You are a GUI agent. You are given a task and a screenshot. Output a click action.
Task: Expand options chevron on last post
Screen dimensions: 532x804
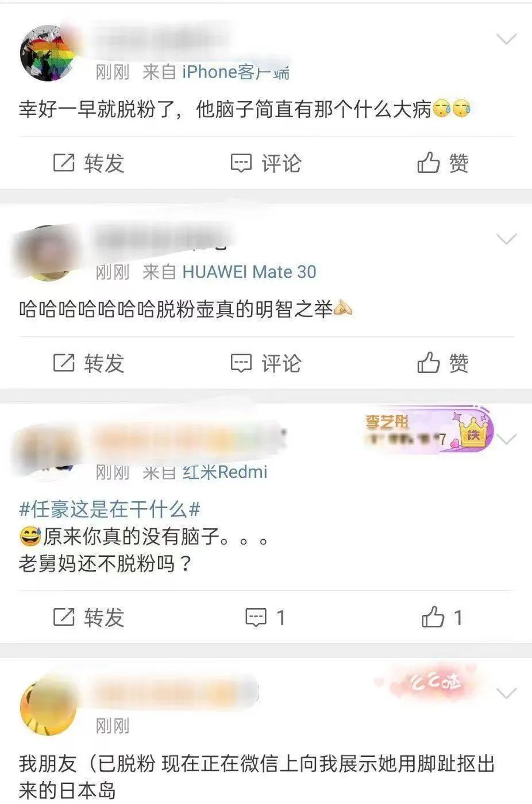coord(506,694)
